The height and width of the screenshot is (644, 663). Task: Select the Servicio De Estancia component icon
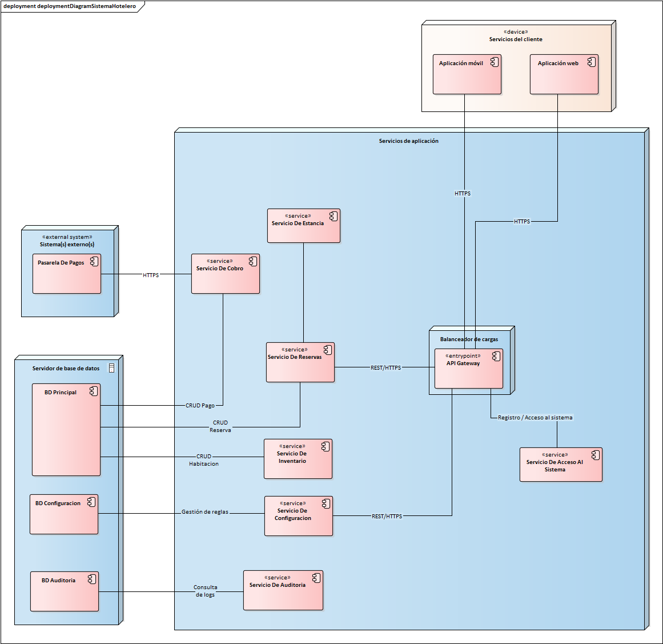[x=333, y=215]
